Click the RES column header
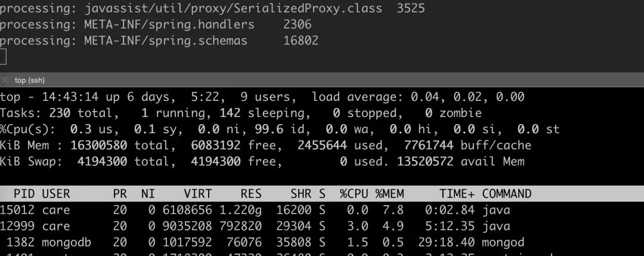 coord(251,193)
